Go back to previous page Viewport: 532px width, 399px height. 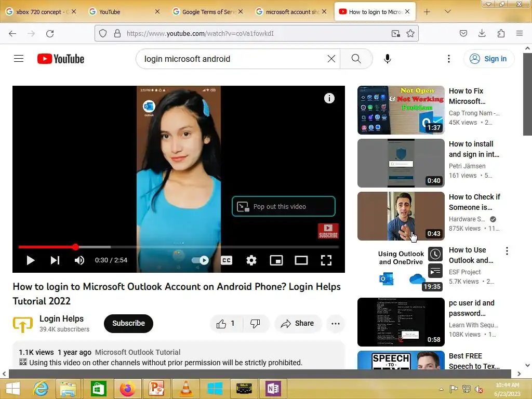pyautogui.click(x=12, y=34)
